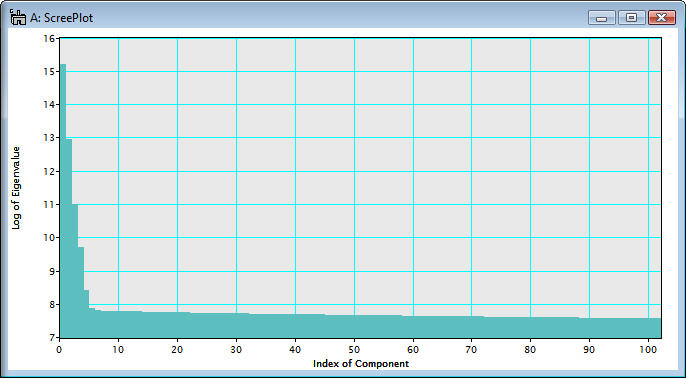Viewport: 686px width, 378px height.
Task: Select the tallest first component bar
Action: click(63, 201)
